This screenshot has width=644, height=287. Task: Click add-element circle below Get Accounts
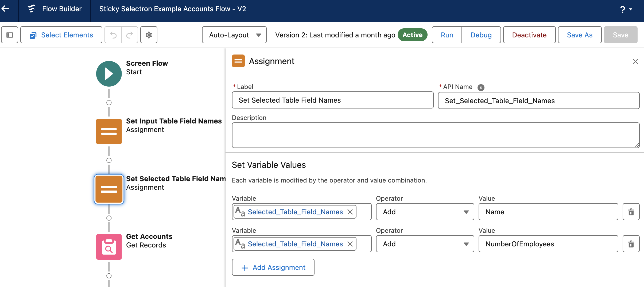point(109,276)
